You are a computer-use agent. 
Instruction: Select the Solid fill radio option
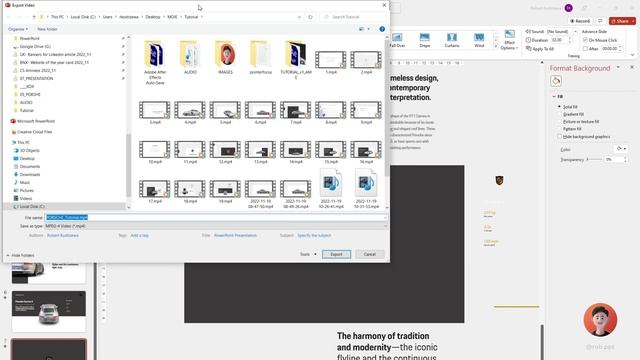[559, 107]
